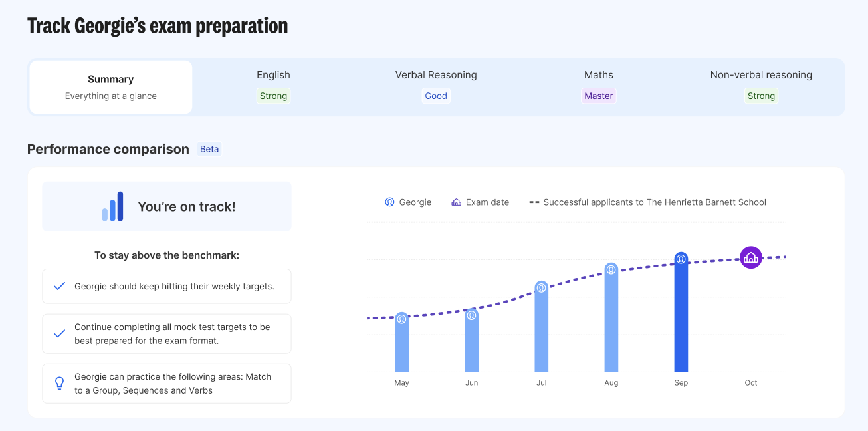Click the Master badge under Maths

point(598,96)
